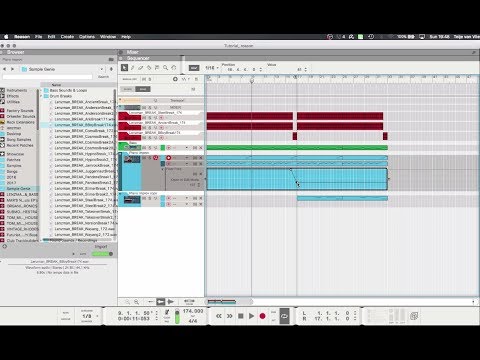Select the green Bass clip in timeline
Image resolution: width=480 pixels, height=360 pixels.
pyautogui.click(x=297, y=148)
